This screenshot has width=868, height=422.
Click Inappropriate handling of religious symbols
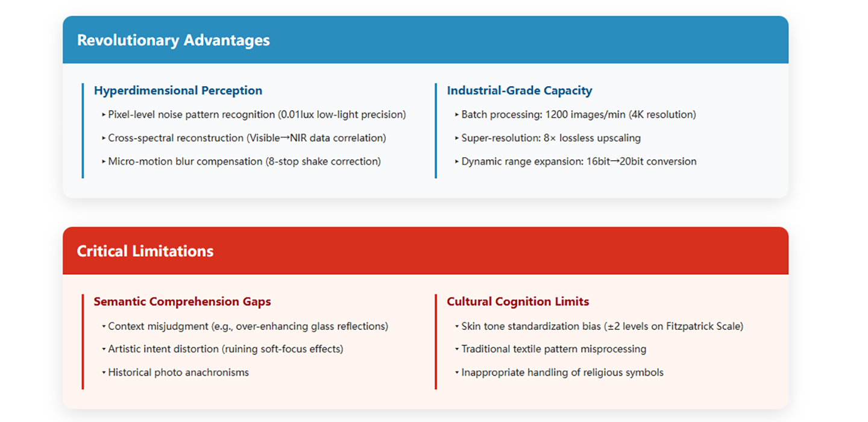562,373
